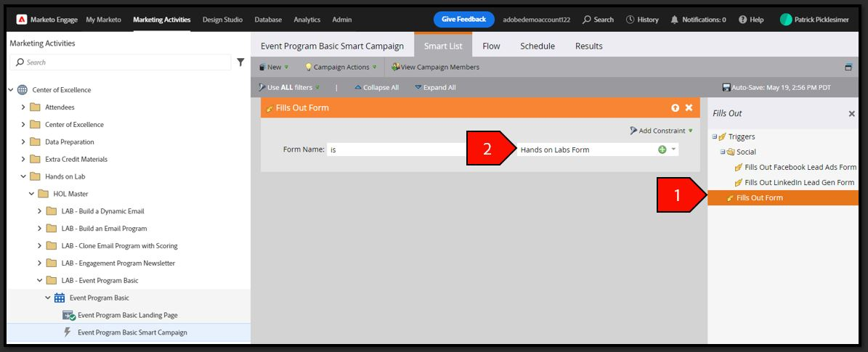Expand the Data Preparation folder

point(23,142)
